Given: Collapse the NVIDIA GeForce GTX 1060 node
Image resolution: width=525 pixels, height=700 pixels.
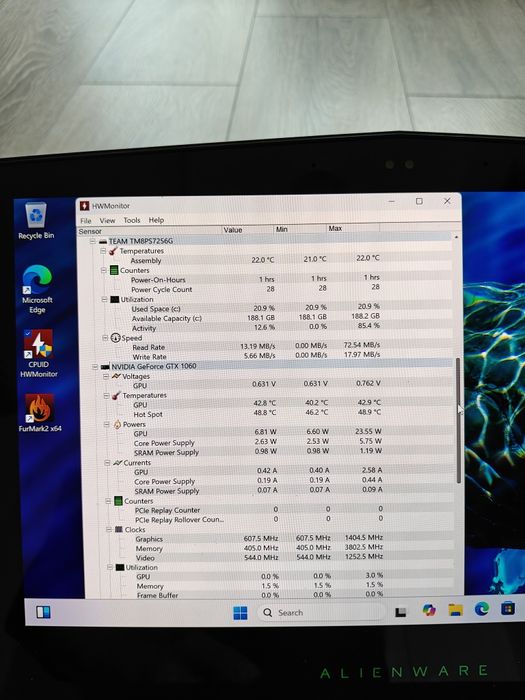Looking at the screenshot, I should 95,367.
